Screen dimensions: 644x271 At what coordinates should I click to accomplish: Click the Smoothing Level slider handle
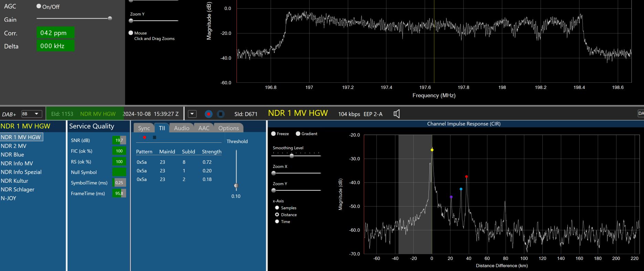point(292,156)
